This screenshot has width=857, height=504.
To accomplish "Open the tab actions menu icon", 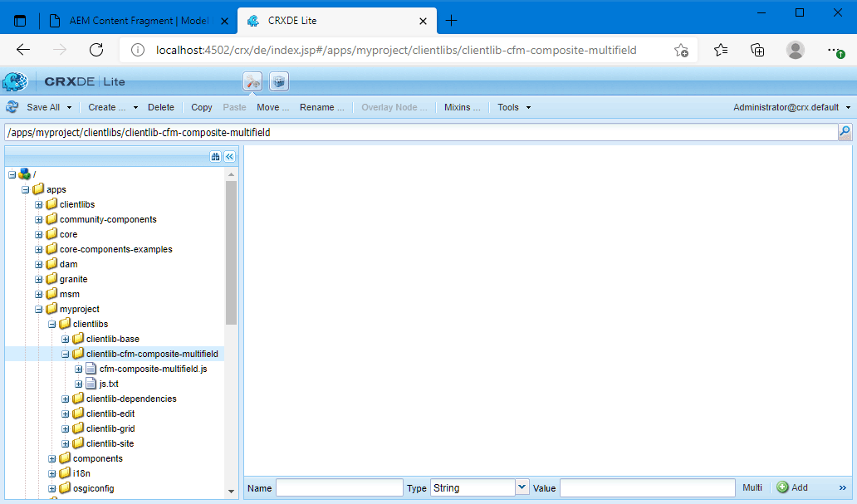I will click(20, 21).
